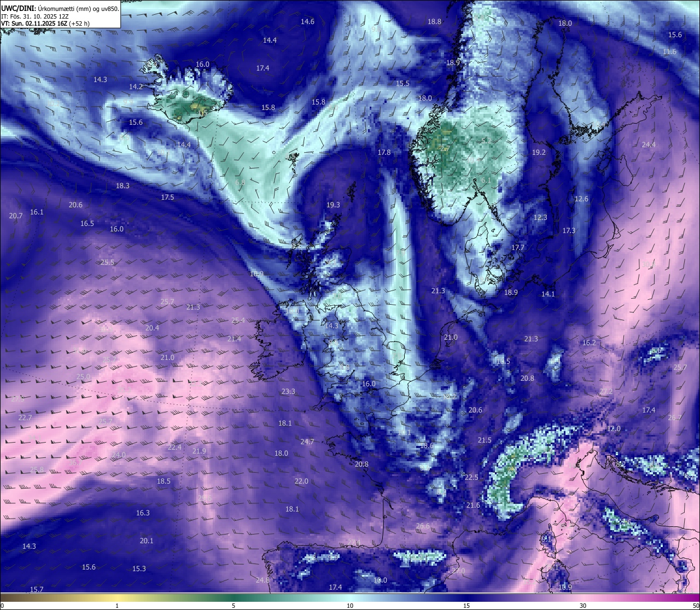This screenshot has height=610, width=700.
Task: Click the 12.0 value in the eastern area
Action: (614, 429)
